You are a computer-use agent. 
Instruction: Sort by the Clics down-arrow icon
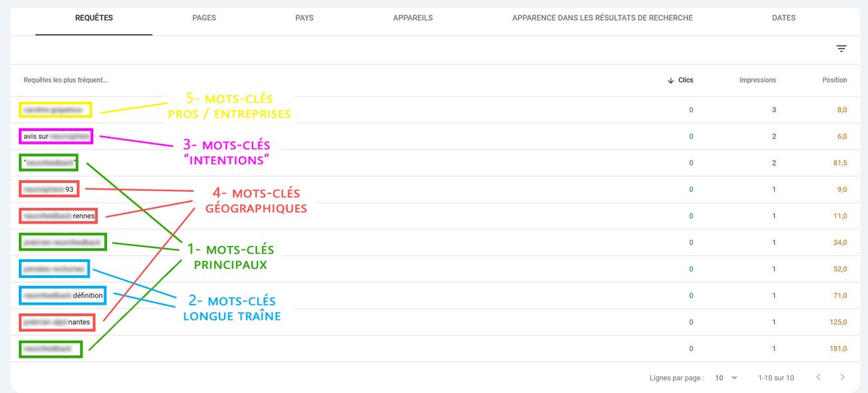click(x=671, y=80)
